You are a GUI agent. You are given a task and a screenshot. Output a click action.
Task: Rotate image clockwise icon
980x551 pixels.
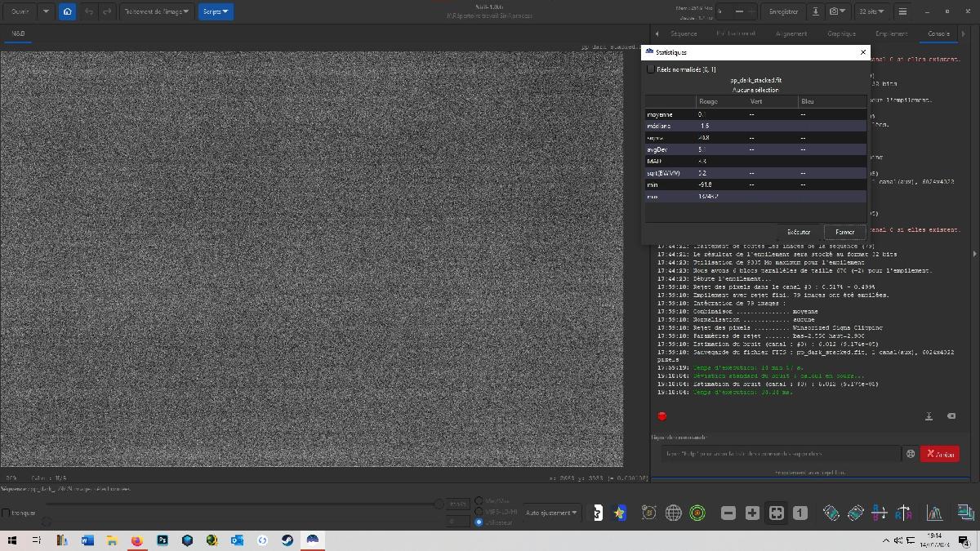(x=855, y=513)
